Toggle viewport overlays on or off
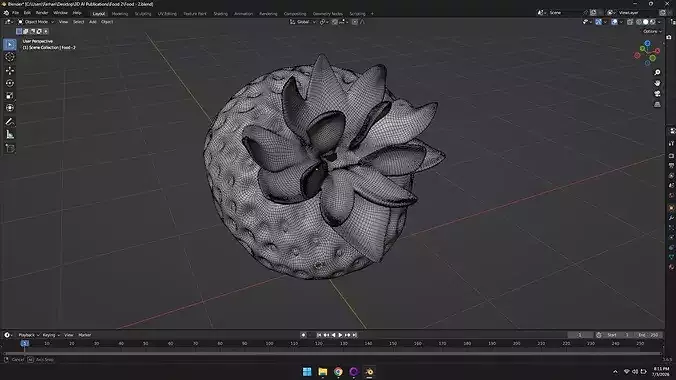676x380 pixels. pyautogui.click(x=614, y=22)
